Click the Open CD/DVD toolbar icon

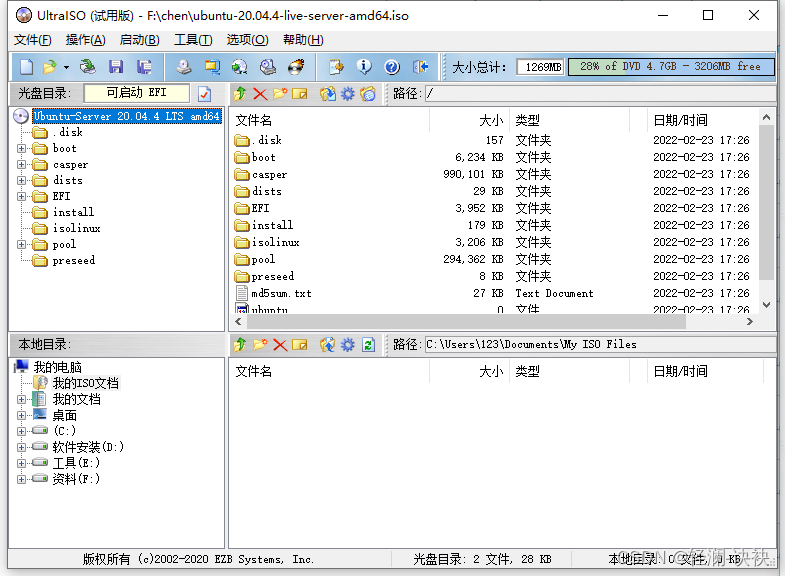pos(88,67)
